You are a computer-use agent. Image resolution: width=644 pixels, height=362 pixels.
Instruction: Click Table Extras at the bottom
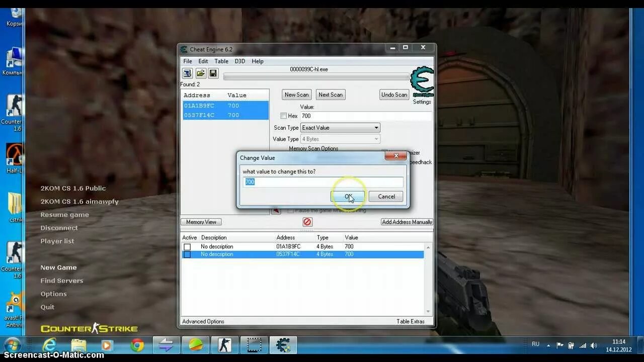411,322
